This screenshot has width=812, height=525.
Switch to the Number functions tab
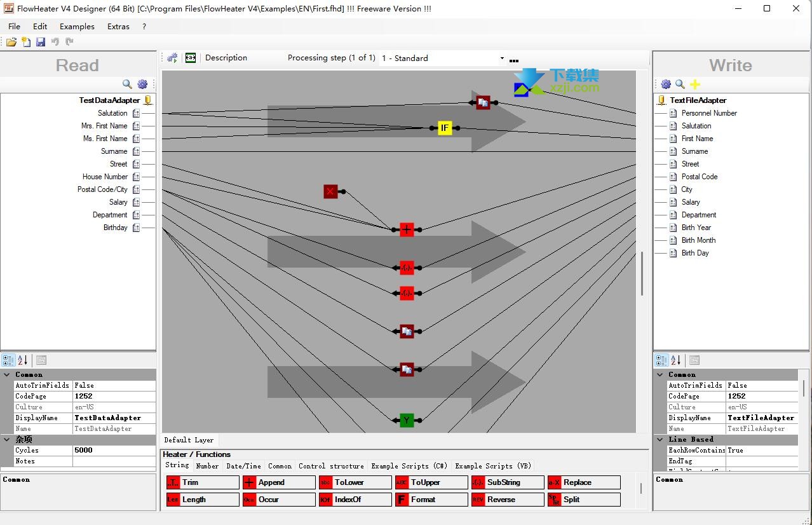[x=207, y=466]
